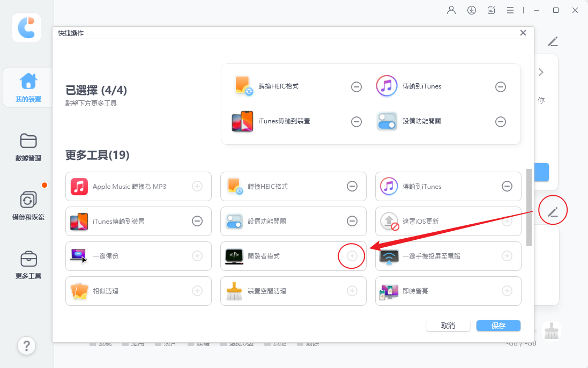Click the dialog's vertical scrollbar thumb
588x368 pixels.
(x=529, y=208)
